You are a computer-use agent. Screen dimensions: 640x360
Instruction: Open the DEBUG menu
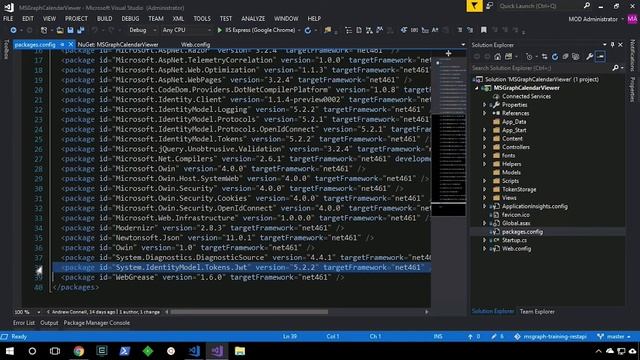click(x=130, y=19)
